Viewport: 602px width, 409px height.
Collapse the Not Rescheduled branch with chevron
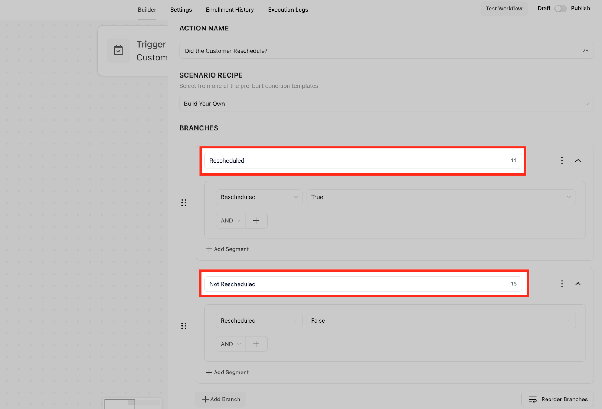578,284
